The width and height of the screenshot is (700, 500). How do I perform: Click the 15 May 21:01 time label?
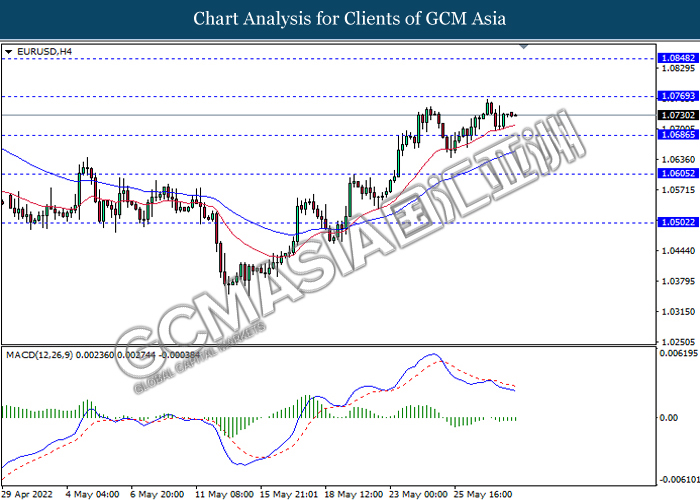point(289,494)
